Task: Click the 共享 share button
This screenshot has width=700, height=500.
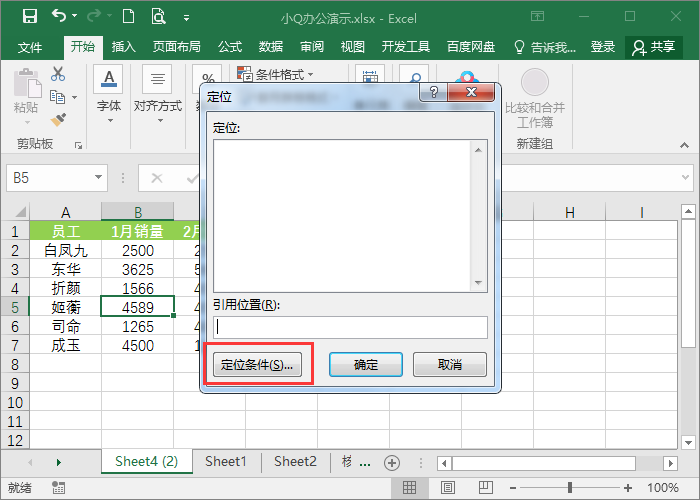Action: (654, 47)
